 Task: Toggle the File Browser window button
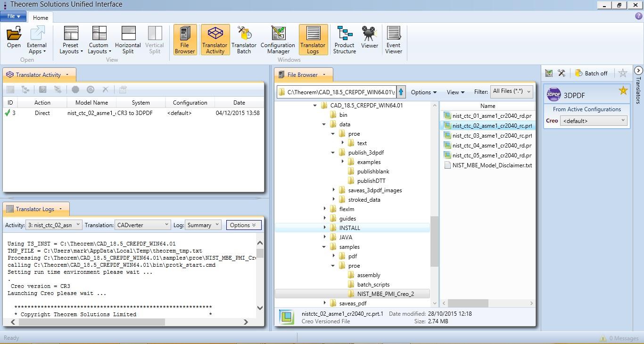click(184, 40)
